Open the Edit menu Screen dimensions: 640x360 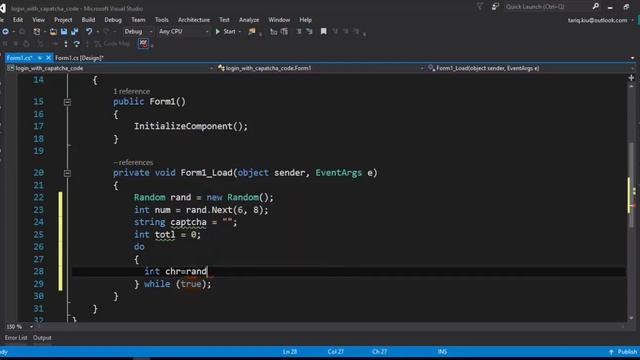[18, 20]
